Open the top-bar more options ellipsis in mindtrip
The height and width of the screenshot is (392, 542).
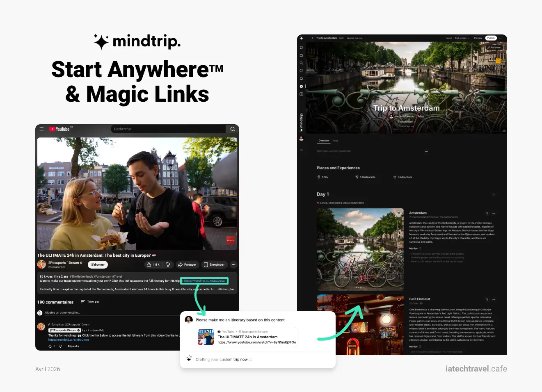[x=501, y=38]
